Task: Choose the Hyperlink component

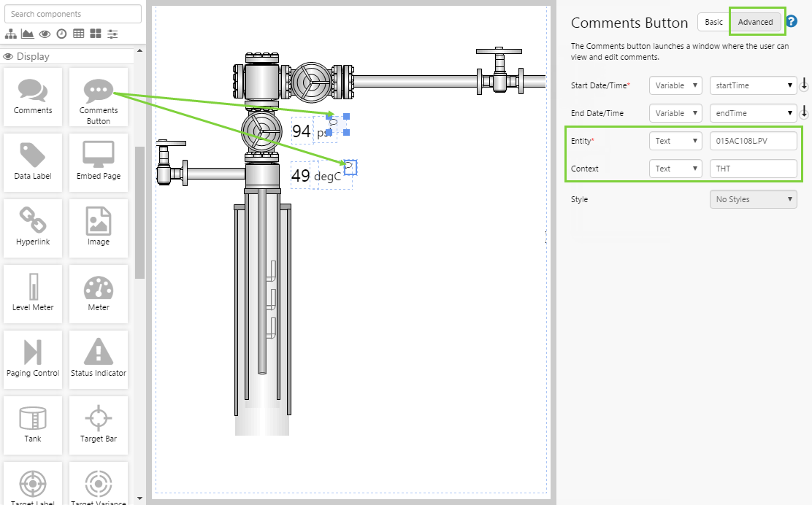Action: (x=33, y=228)
